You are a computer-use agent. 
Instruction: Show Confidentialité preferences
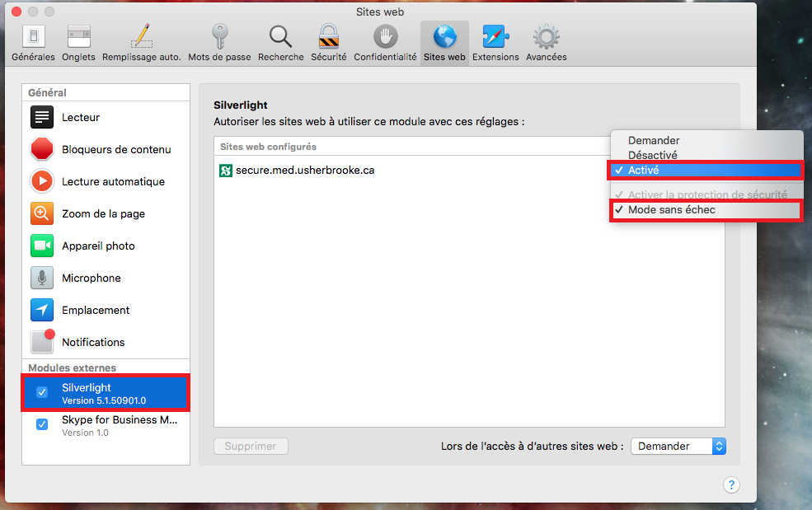tap(385, 43)
